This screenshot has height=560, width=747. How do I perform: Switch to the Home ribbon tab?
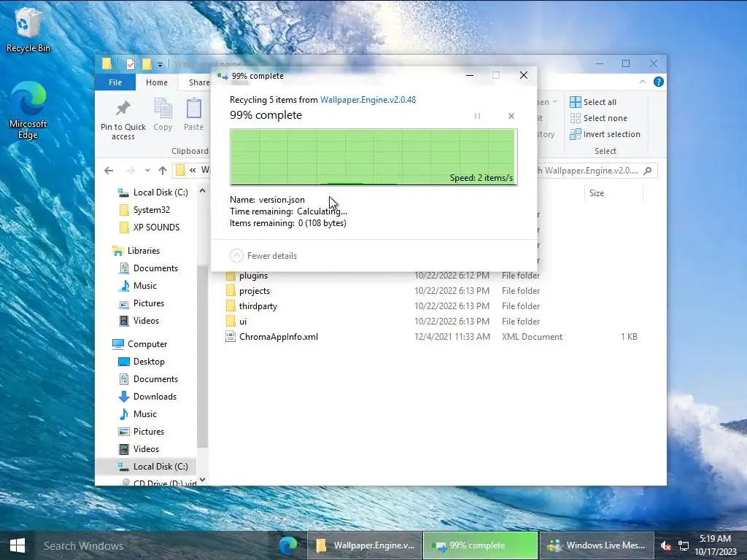tap(157, 82)
